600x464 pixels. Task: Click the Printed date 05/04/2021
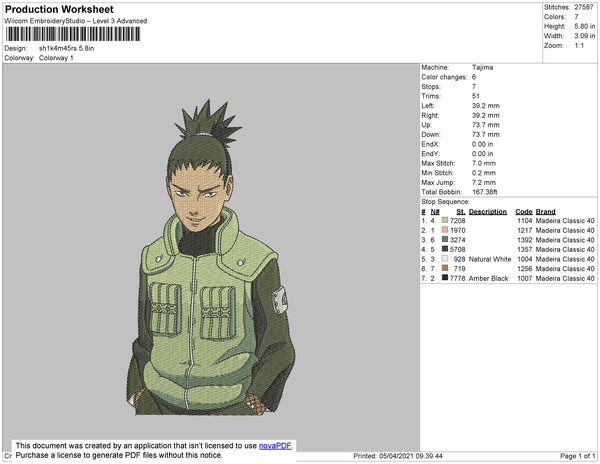(396, 456)
